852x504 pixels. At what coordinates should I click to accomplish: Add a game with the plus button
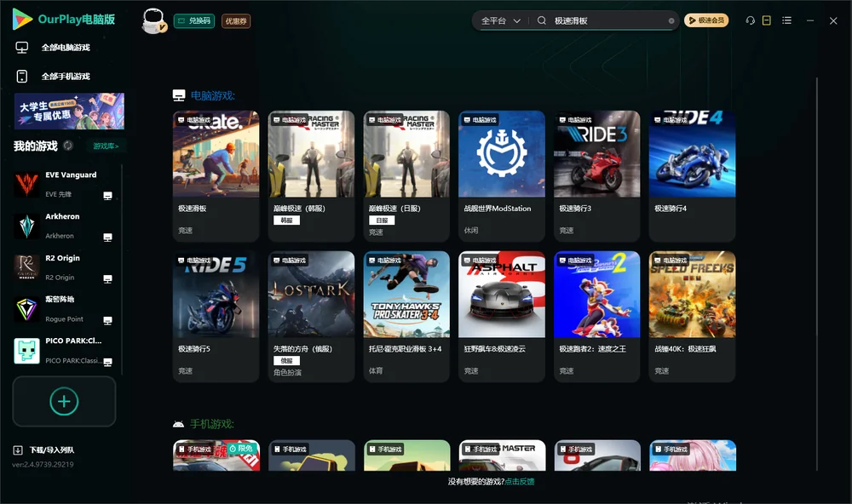(64, 401)
